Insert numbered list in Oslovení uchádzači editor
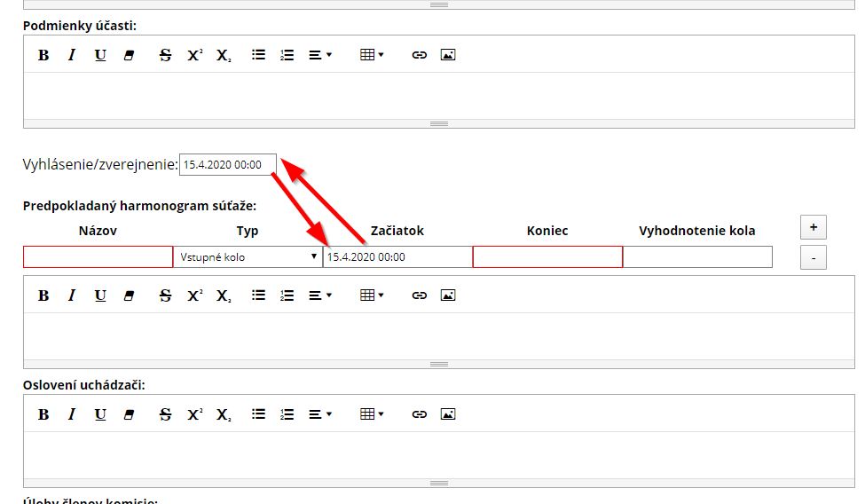 (287, 414)
